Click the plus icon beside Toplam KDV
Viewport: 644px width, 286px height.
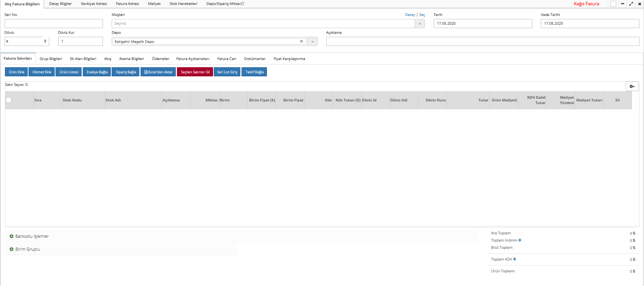(515, 259)
